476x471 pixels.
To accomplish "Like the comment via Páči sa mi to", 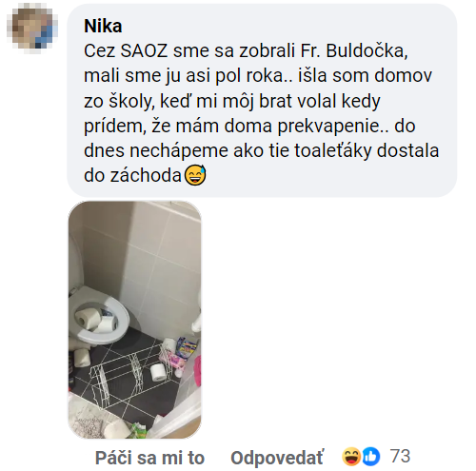I will click(x=149, y=458).
